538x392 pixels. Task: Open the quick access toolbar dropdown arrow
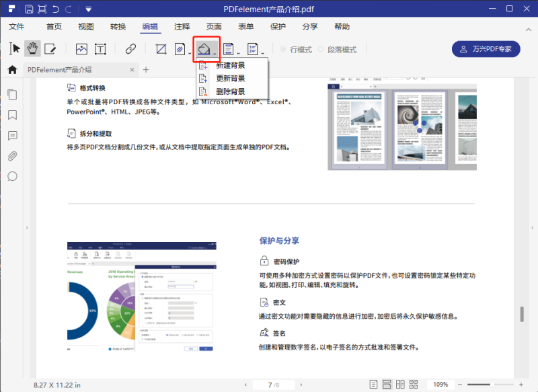pyautogui.click(x=89, y=9)
